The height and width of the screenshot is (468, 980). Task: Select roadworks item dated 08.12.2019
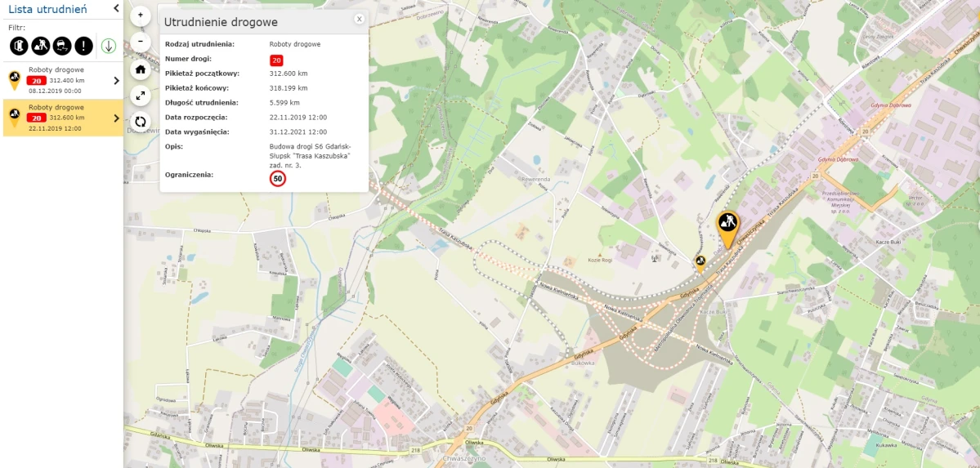coord(62,80)
